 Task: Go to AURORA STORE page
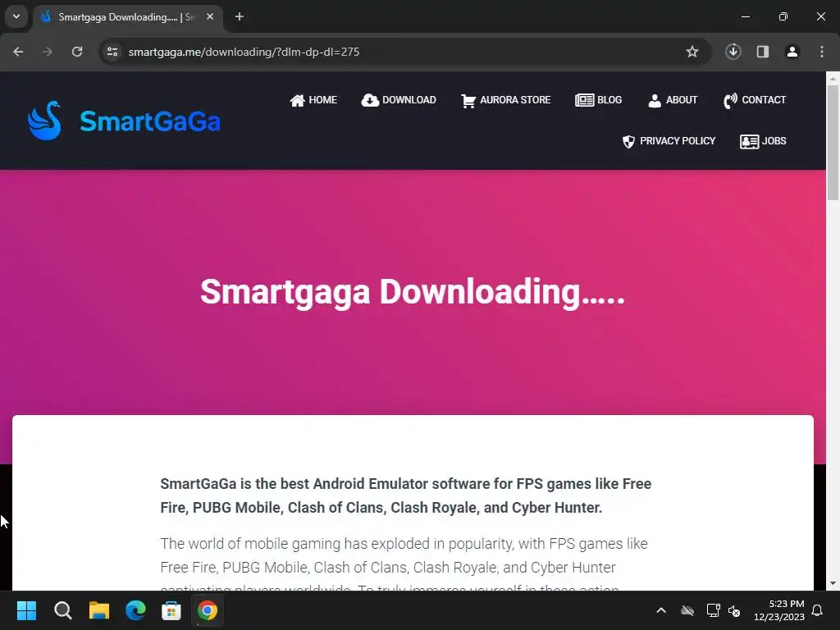(505, 100)
